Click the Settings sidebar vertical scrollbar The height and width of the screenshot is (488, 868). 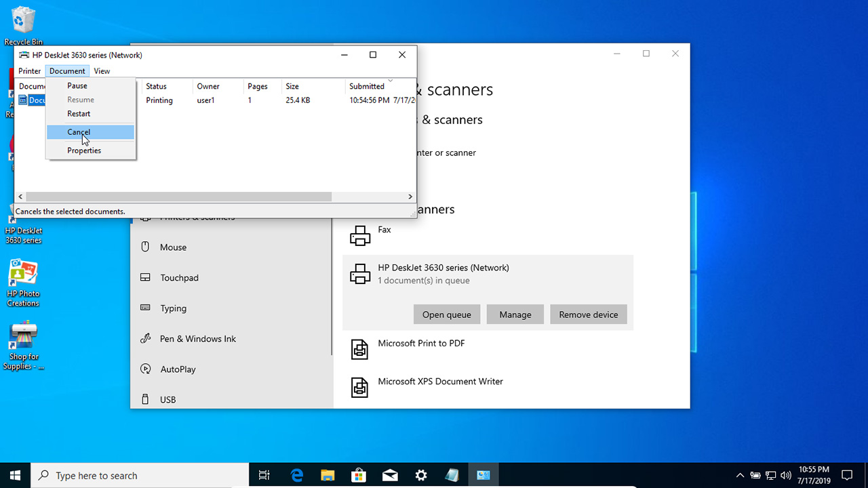[332, 287]
